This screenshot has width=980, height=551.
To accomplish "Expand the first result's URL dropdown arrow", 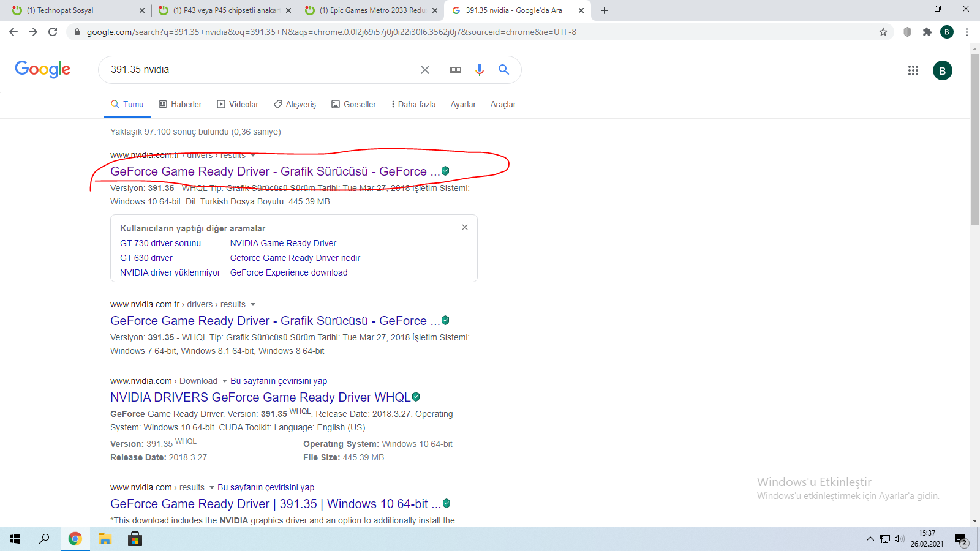I will pyautogui.click(x=253, y=156).
